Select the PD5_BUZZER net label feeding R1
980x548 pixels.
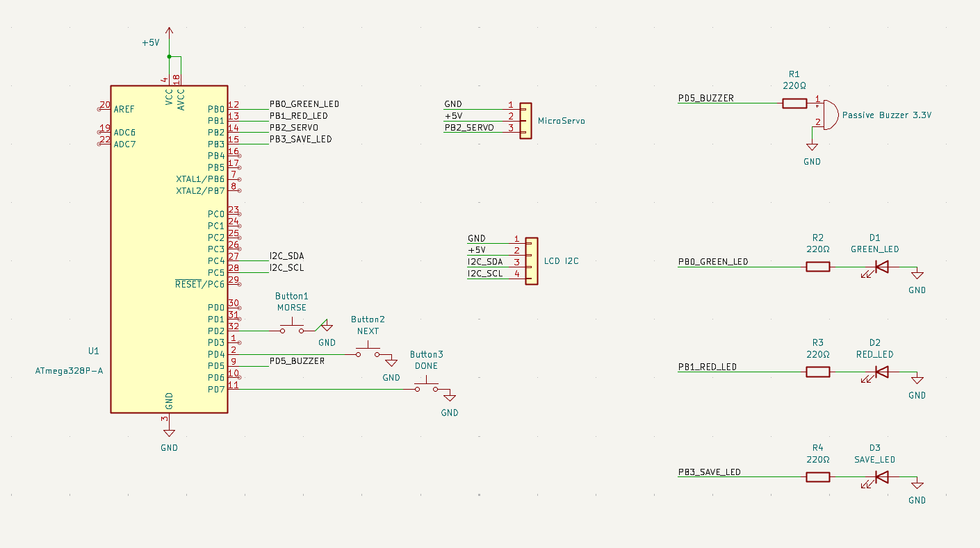(x=705, y=99)
